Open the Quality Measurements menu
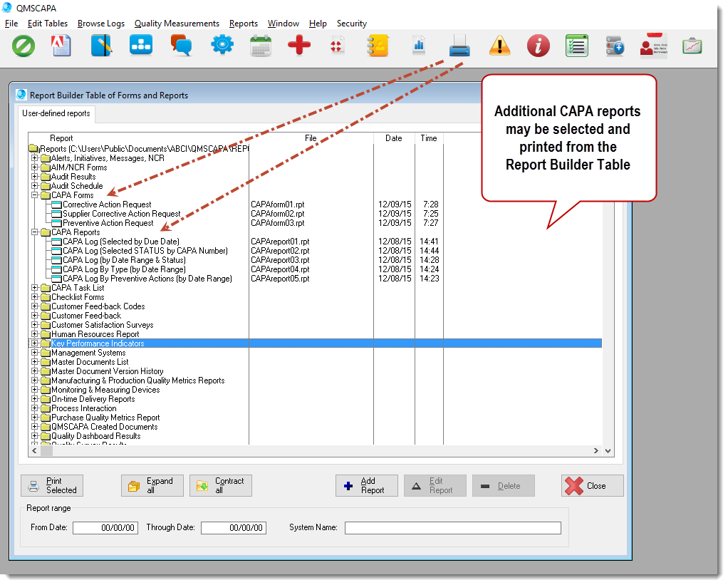The width and height of the screenshot is (728, 585). point(177,24)
